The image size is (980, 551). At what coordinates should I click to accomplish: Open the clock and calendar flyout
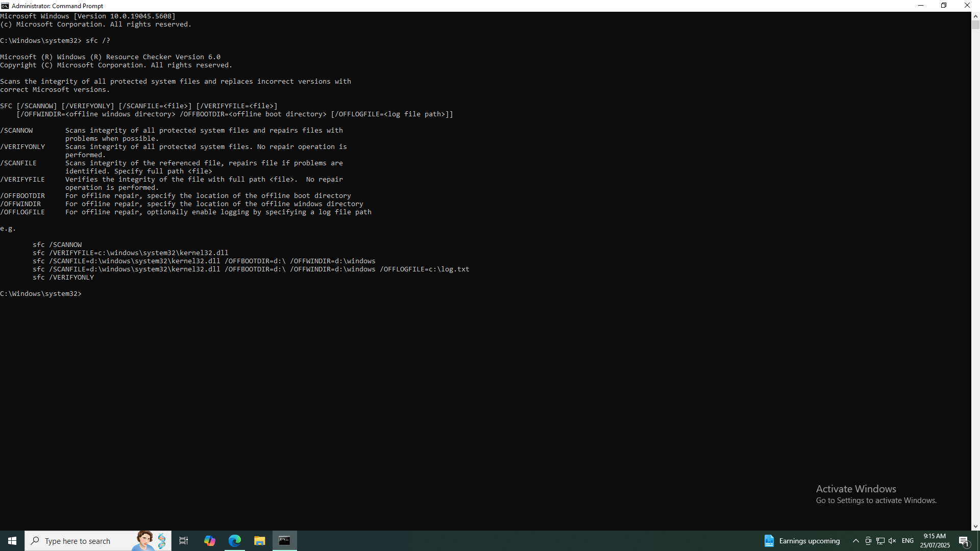(935, 541)
